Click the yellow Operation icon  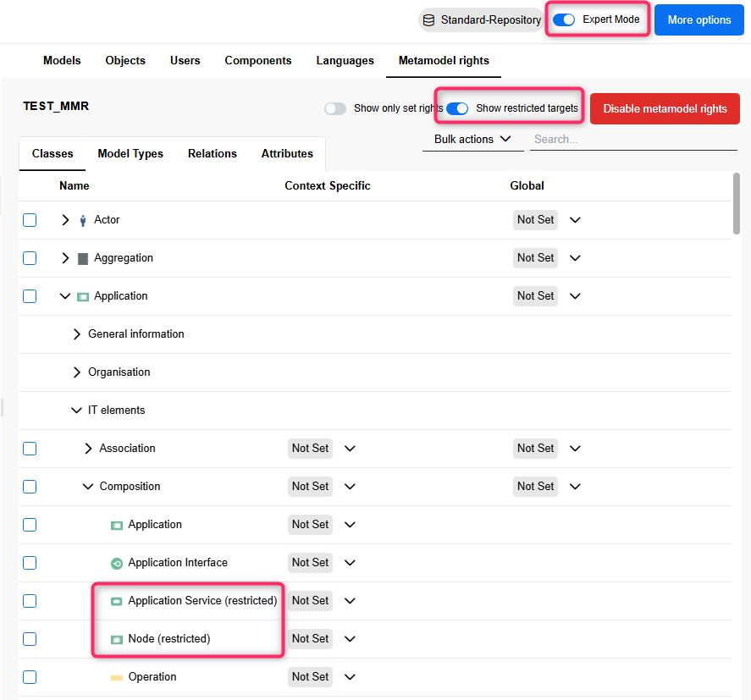[117, 677]
